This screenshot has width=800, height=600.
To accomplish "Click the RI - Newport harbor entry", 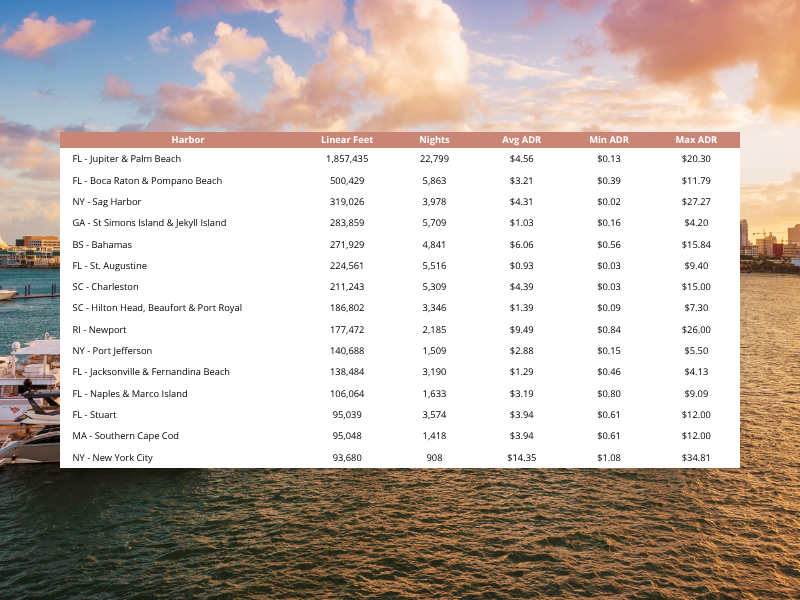I will tap(100, 330).
